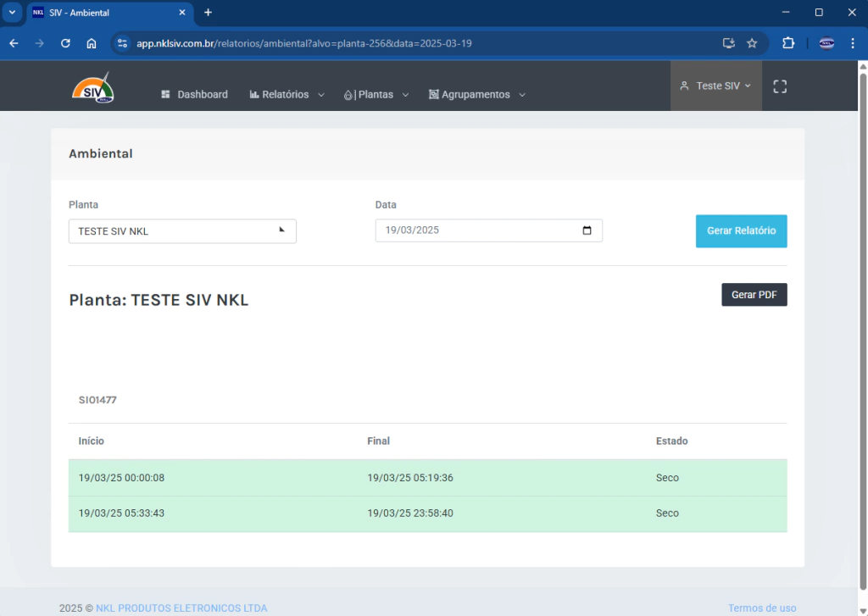Screen dimensions: 868x616
Task: Open the Agrupamentos dropdown menu
Action: [x=477, y=95]
